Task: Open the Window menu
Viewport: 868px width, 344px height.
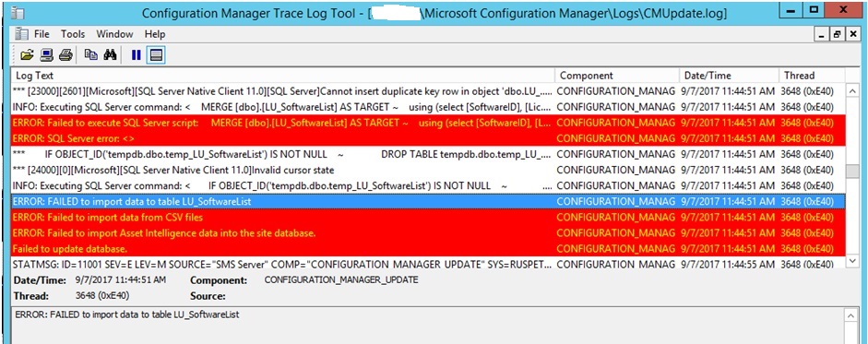Action: pos(114,34)
